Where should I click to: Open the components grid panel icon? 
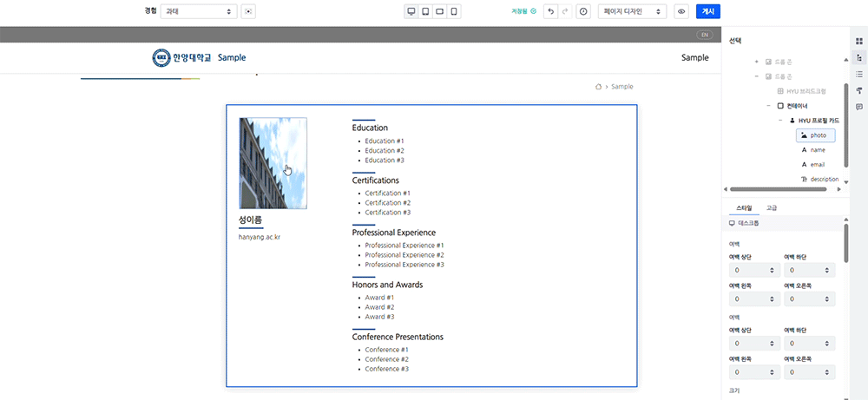coord(858,41)
